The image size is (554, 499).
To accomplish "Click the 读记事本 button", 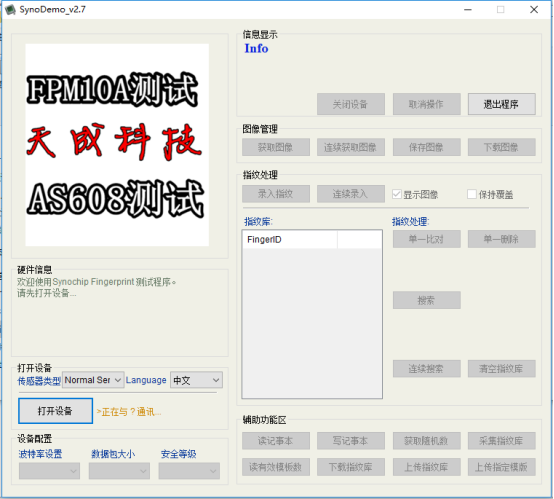I will click(x=276, y=441).
